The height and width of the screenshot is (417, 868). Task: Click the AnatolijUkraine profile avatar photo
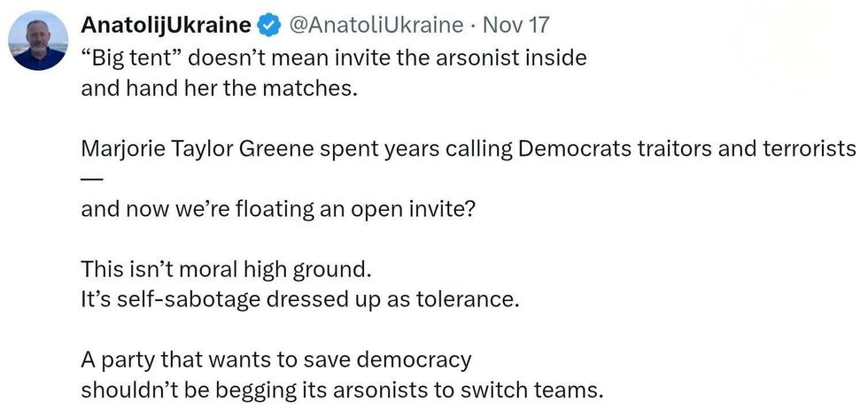(38, 41)
